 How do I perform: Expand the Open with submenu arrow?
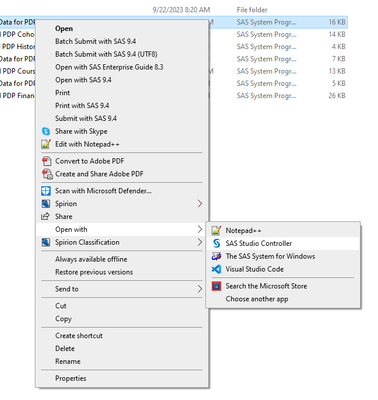click(x=199, y=229)
